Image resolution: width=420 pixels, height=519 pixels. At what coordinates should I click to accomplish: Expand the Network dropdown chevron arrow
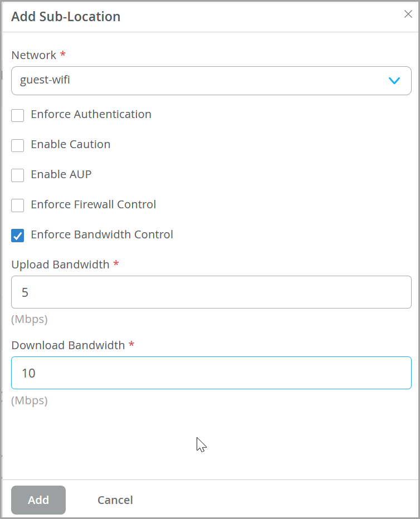pyautogui.click(x=394, y=81)
